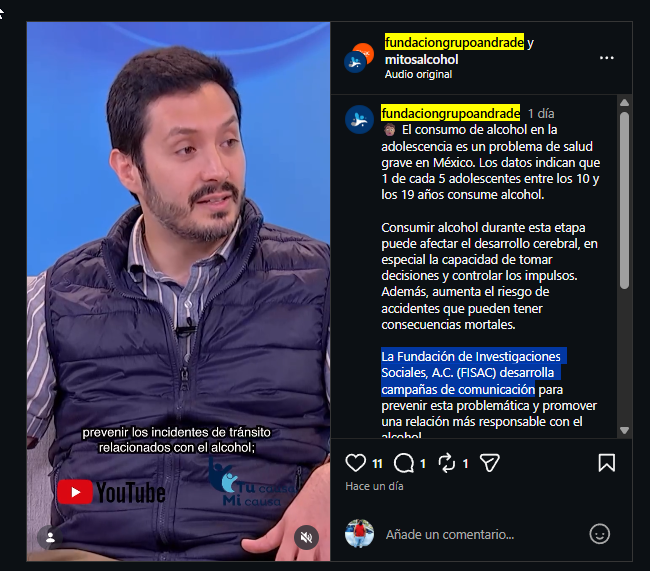Image resolution: width=650 pixels, height=571 pixels.
Task: Like the post with the heart icon
Action: 356,463
